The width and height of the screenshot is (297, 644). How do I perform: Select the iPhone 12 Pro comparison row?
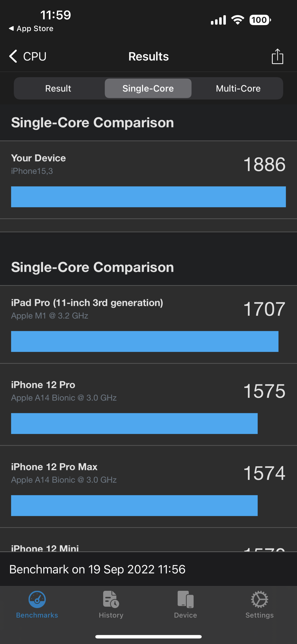pos(148,404)
